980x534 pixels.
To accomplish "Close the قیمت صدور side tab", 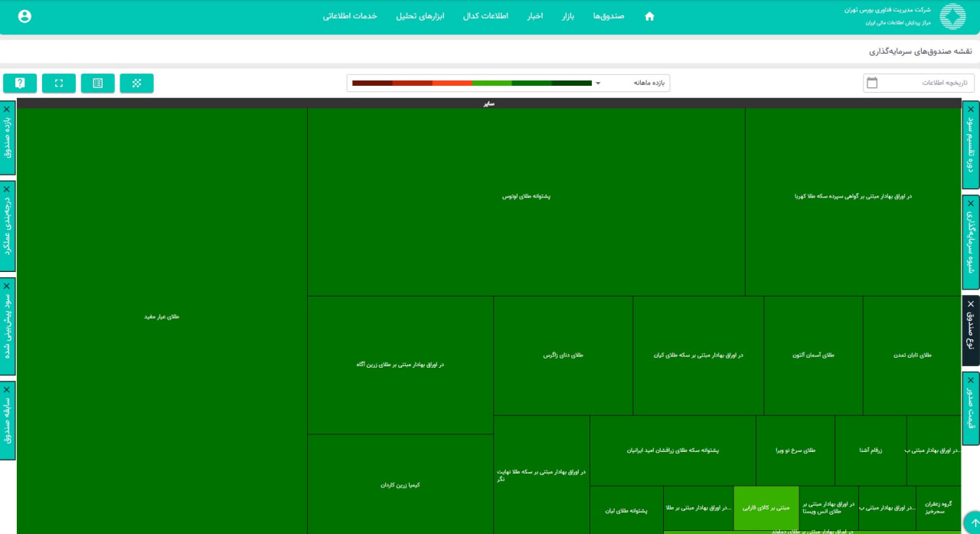I will [971, 381].
